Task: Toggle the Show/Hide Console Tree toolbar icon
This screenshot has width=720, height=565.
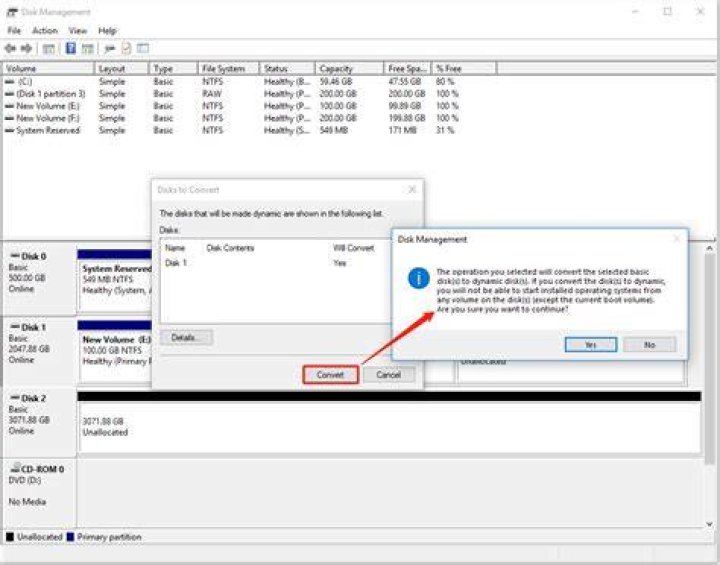Action: point(49,48)
